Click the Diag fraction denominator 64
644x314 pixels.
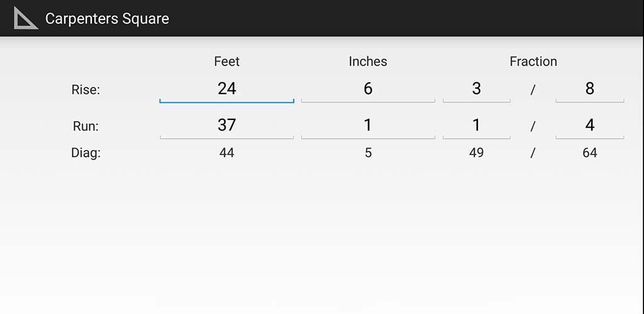[590, 153]
